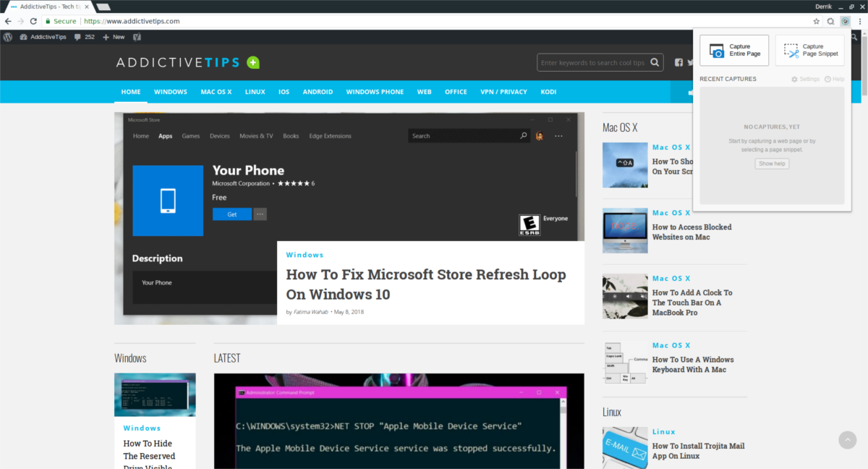The width and height of the screenshot is (868, 469).
Task: Click the command prompt thumbnail under Windows heading
Action: tap(155, 394)
